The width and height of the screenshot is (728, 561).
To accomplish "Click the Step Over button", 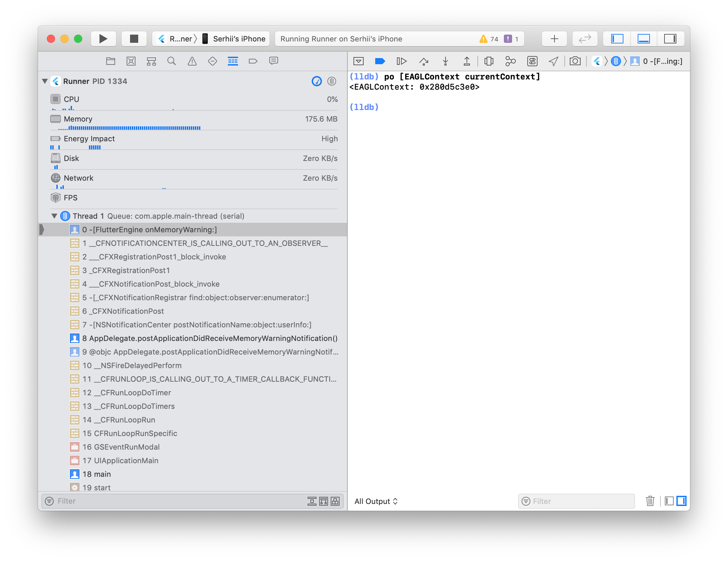I will click(423, 61).
